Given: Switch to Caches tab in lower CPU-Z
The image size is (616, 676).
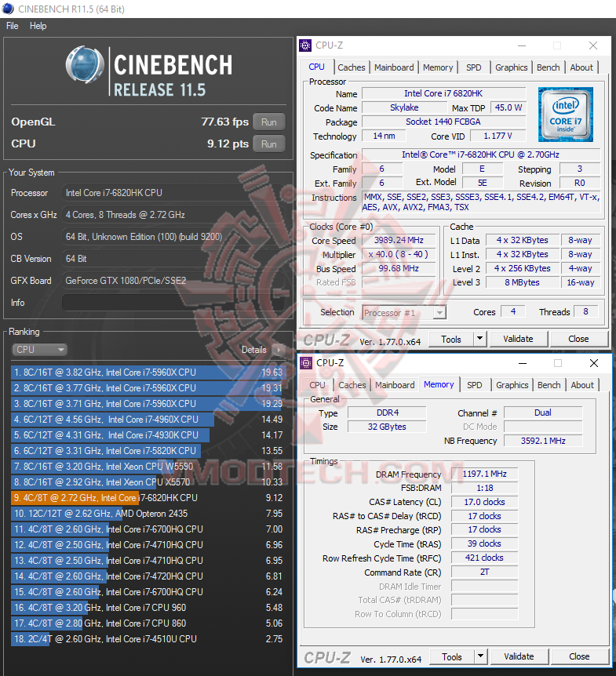Looking at the screenshot, I should point(352,385).
